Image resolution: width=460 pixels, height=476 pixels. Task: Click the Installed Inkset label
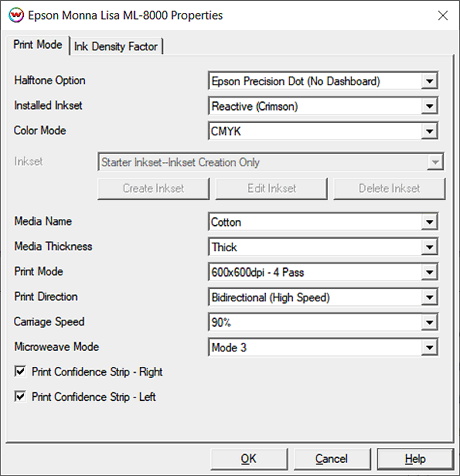[x=48, y=105]
